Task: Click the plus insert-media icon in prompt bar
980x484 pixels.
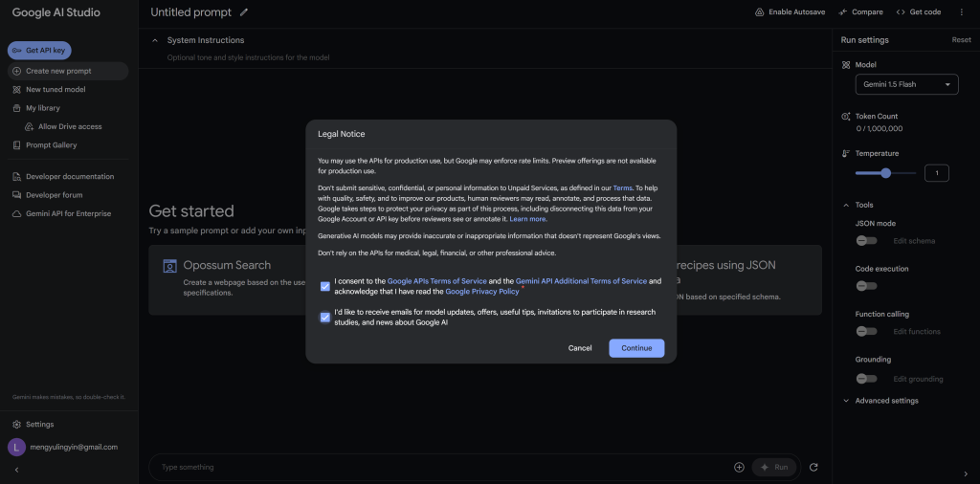Action: tap(740, 467)
